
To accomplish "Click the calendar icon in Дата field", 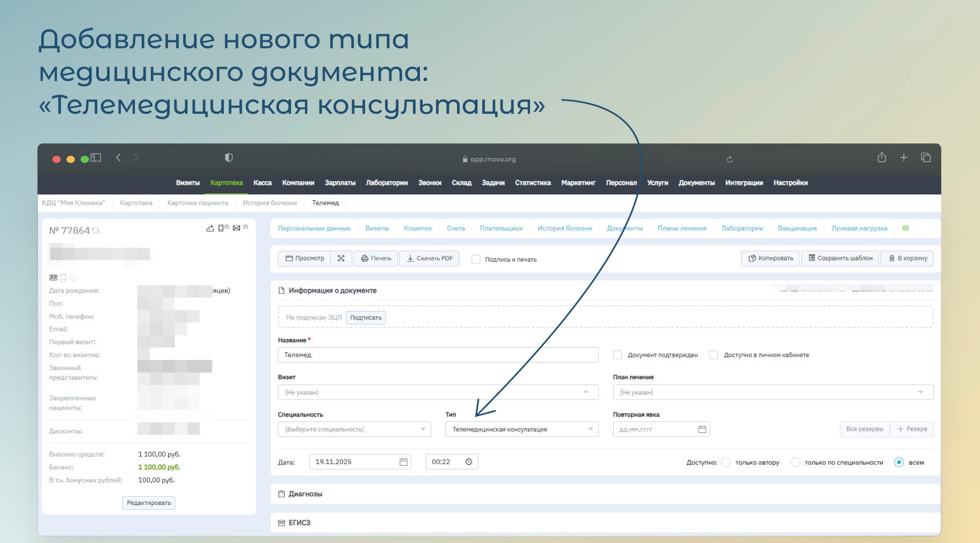I will tap(403, 462).
